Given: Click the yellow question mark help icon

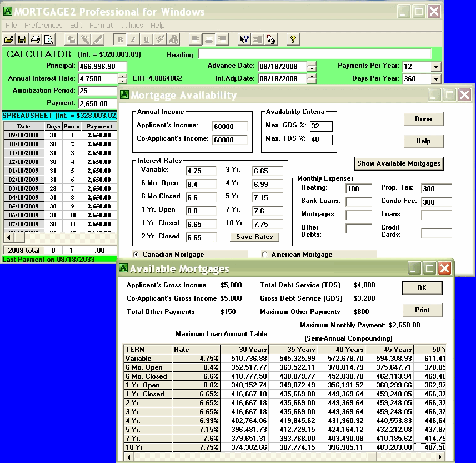Looking at the screenshot, I should tap(293, 39).
